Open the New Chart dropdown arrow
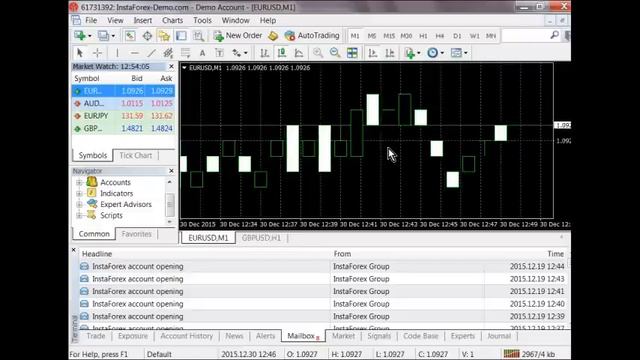Image resolution: width=640 pixels, height=360 pixels. [90, 36]
